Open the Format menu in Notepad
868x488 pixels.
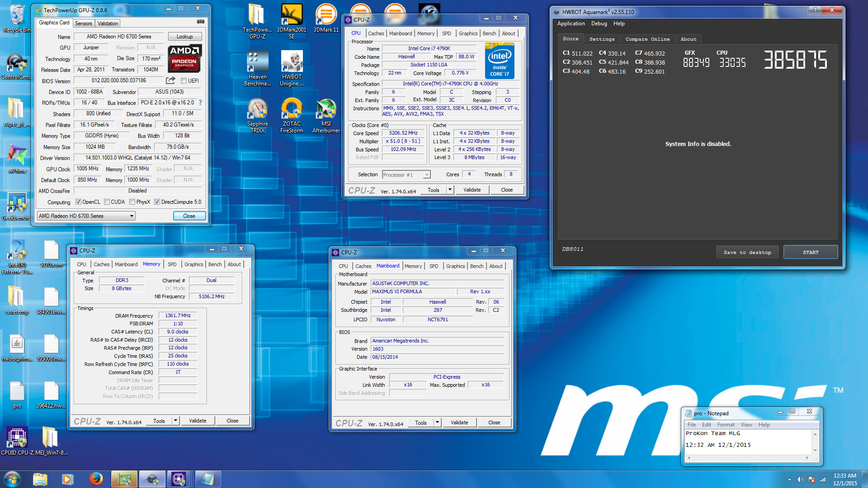[726, 425]
